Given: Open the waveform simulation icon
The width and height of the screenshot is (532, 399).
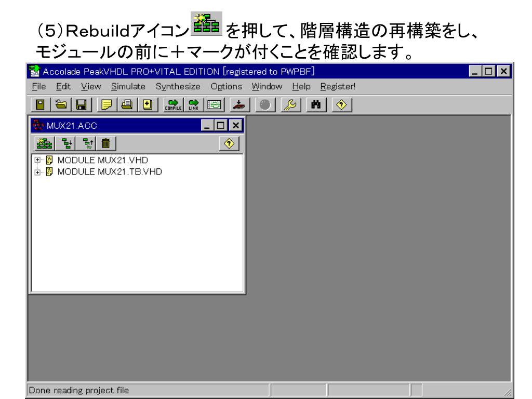Looking at the screenshot, I should (x=214, y=104).
